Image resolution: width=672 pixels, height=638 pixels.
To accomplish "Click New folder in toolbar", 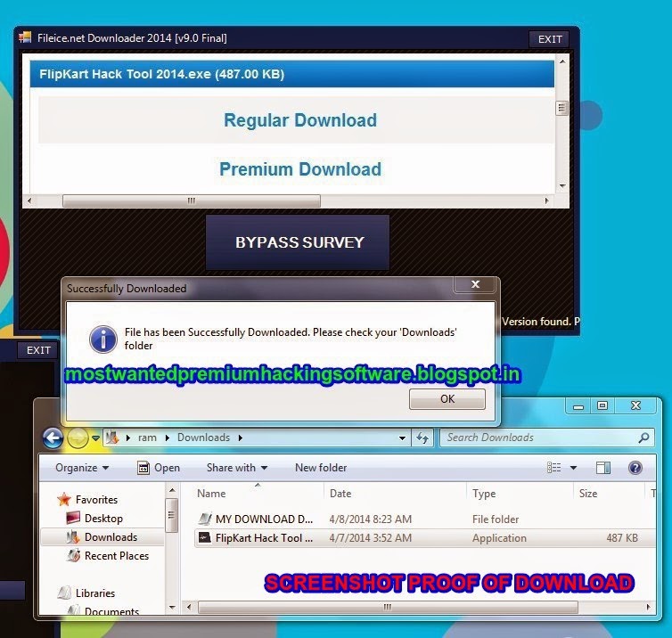I will click(x=321, y=468).
